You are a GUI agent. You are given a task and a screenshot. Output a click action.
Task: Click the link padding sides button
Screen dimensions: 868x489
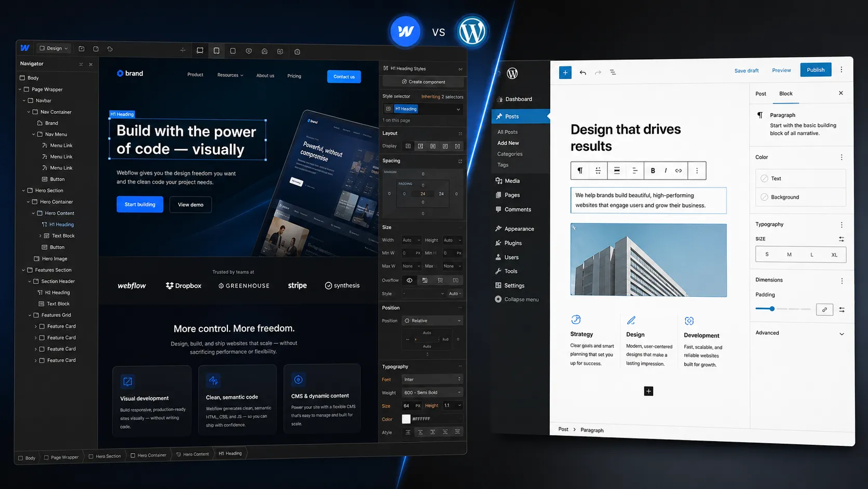tap(824, 310)
